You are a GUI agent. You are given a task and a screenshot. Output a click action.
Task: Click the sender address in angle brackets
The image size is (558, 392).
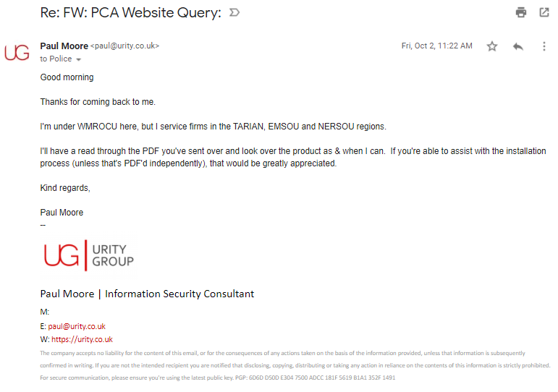pyautogui.click(x=124, y=46)
